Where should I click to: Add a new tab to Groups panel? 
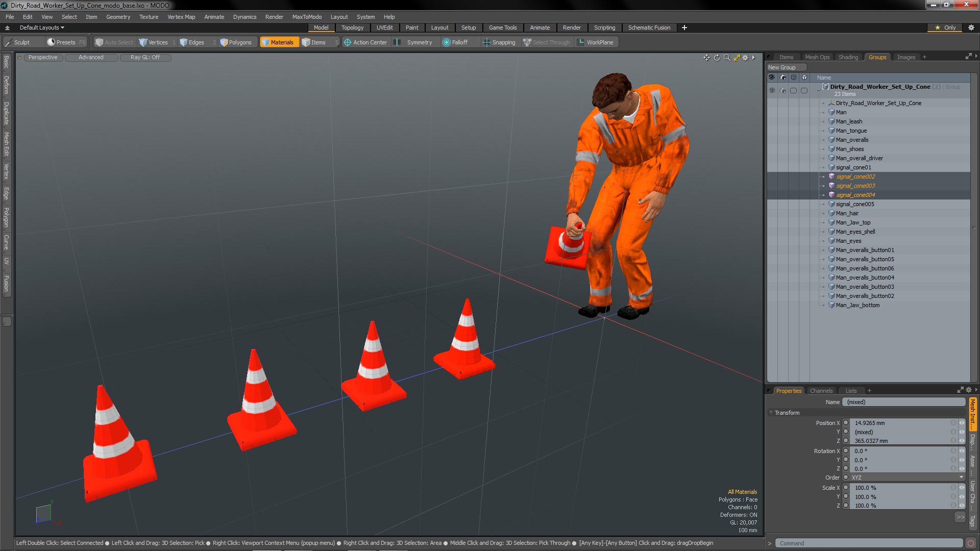tap(924, 57)
